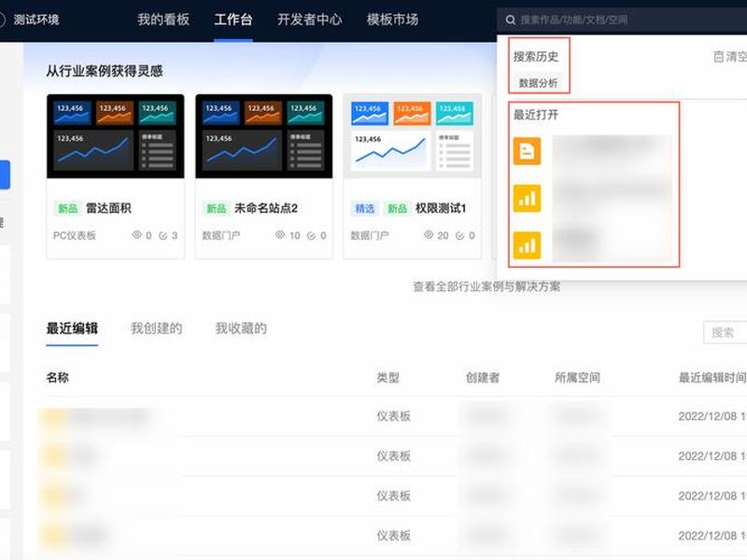The image size is (747, 560).
Task: Click the magnifier search icon
Action: 510,20
